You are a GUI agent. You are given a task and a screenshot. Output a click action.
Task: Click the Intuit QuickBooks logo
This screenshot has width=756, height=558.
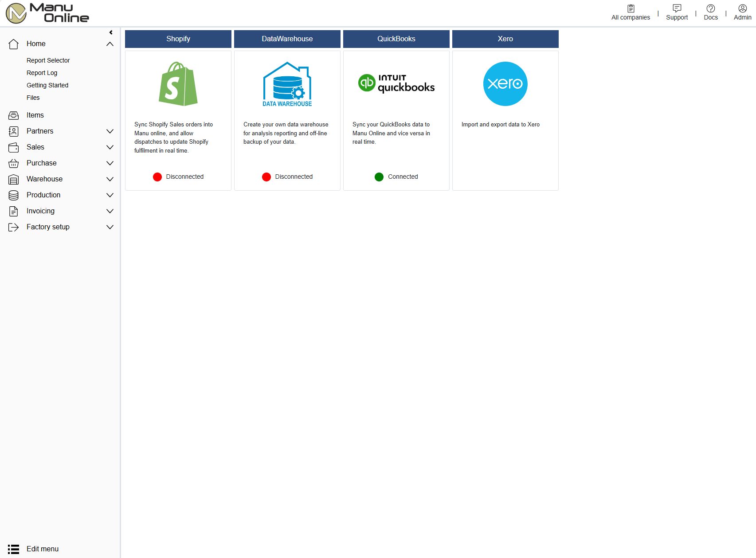396,83
